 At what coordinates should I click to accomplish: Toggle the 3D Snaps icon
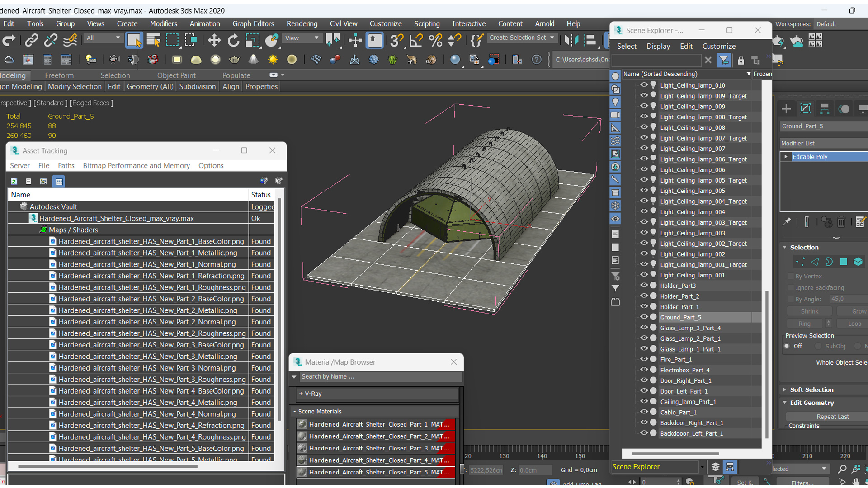(x=396, y=41)
